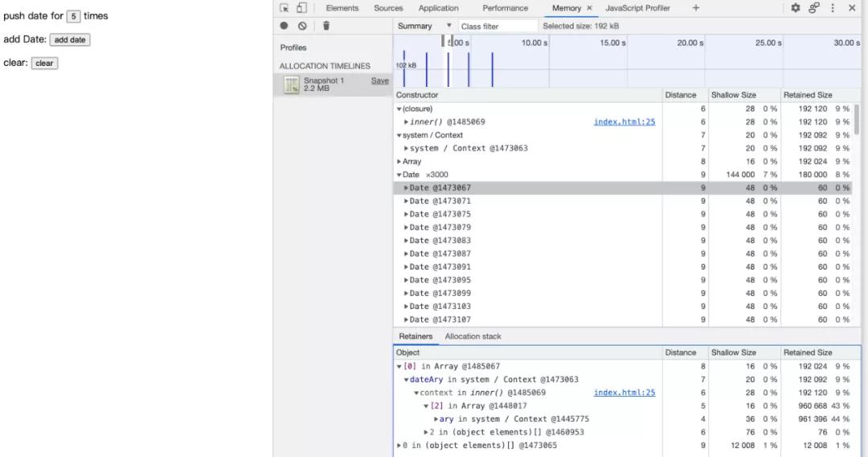Viewport: 868px width, 457px height.
Task: Select Date @1473091 row
Action: tap(623, 267)
